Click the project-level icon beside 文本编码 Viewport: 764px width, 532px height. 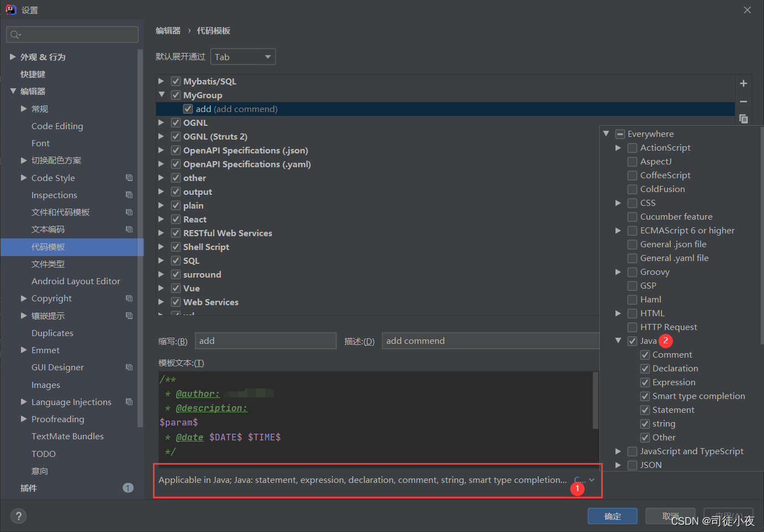129,229
